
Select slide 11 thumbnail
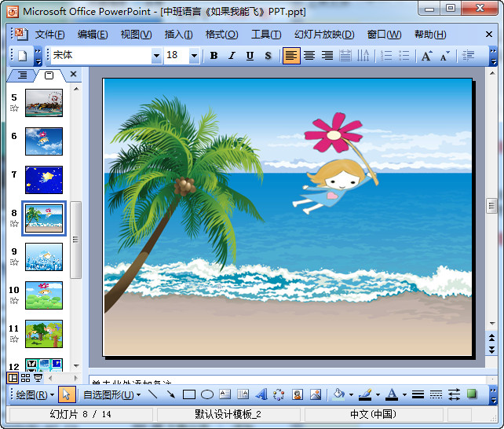[44, 334]
